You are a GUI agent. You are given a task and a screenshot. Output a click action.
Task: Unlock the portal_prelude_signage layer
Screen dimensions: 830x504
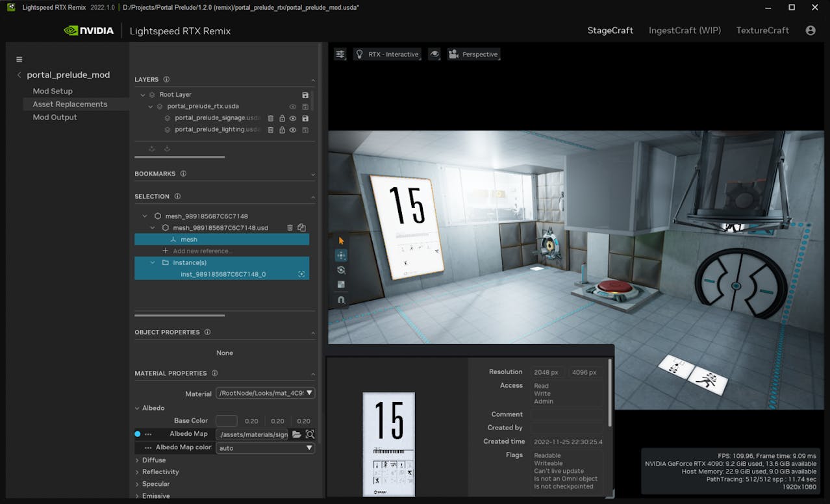282,118
